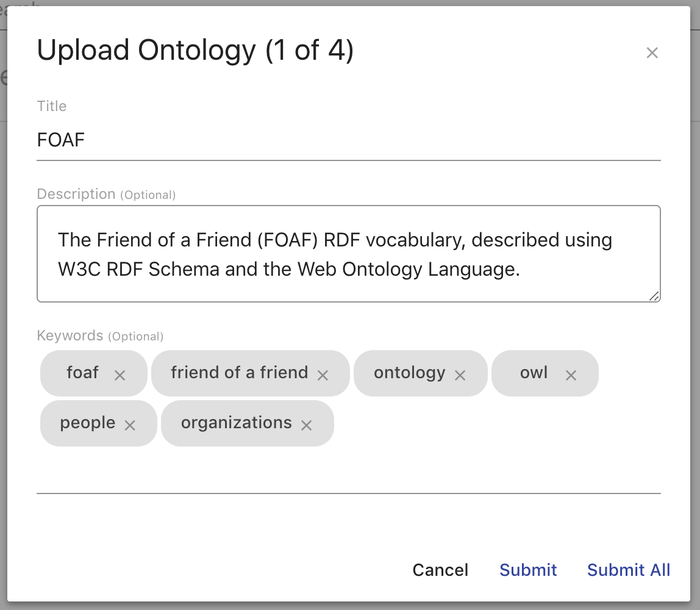Select the ontology keyword chip
This screenshot has height=610, width=700.
pos(410,373)
